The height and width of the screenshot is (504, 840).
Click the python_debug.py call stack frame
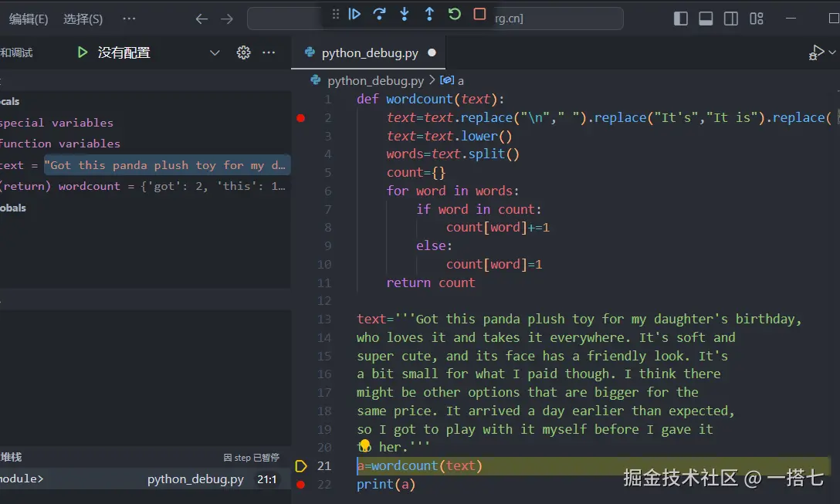(145, 479)
